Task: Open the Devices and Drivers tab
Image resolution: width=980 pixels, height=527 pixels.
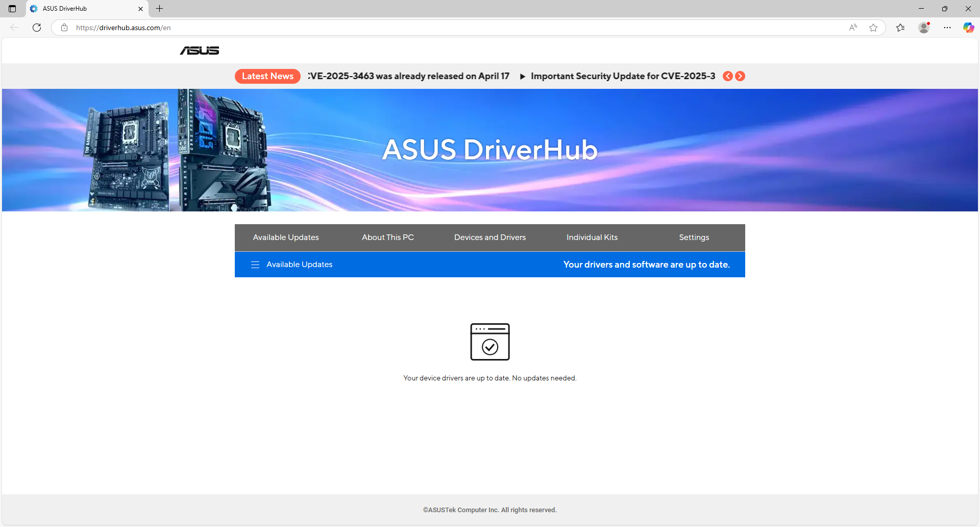Action: click(x=490, y=237)
